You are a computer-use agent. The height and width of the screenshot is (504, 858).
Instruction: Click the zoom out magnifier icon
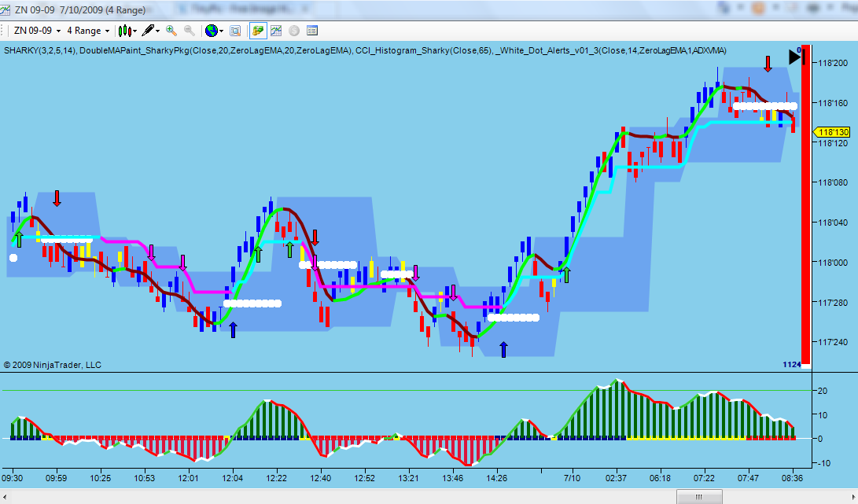click(190, 31)
